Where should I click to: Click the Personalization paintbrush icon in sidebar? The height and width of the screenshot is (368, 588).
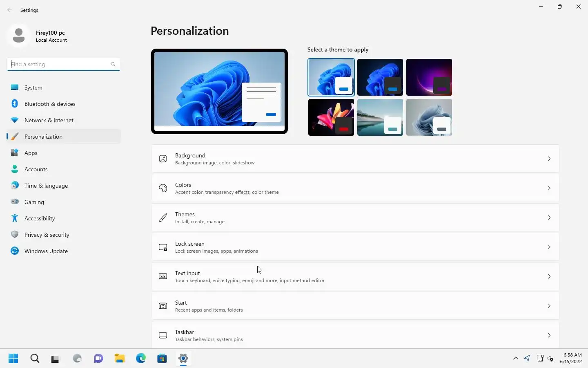pyautogui.click(x=15, y=137)
